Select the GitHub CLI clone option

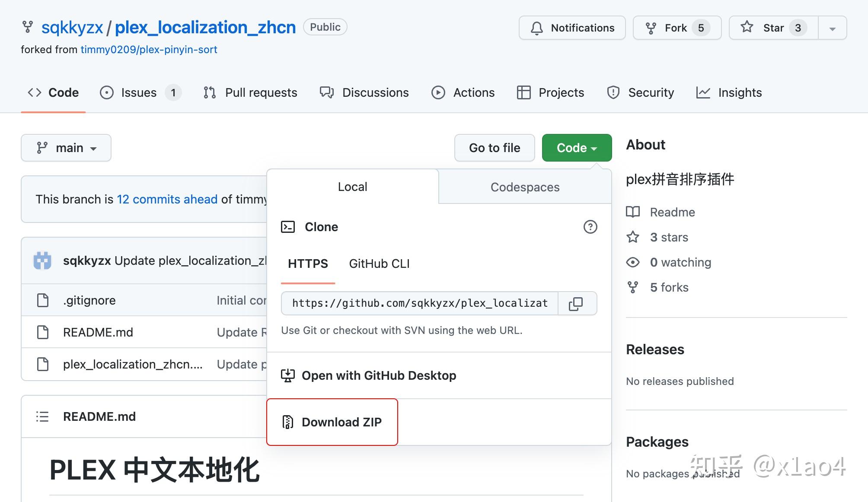[x=379, y=264]
